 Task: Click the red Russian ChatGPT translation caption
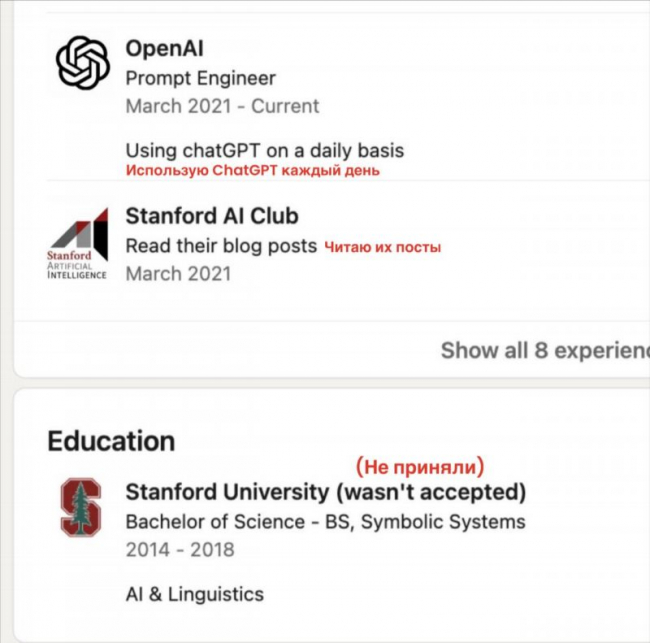pyautogui.click(x=252, y=170)
